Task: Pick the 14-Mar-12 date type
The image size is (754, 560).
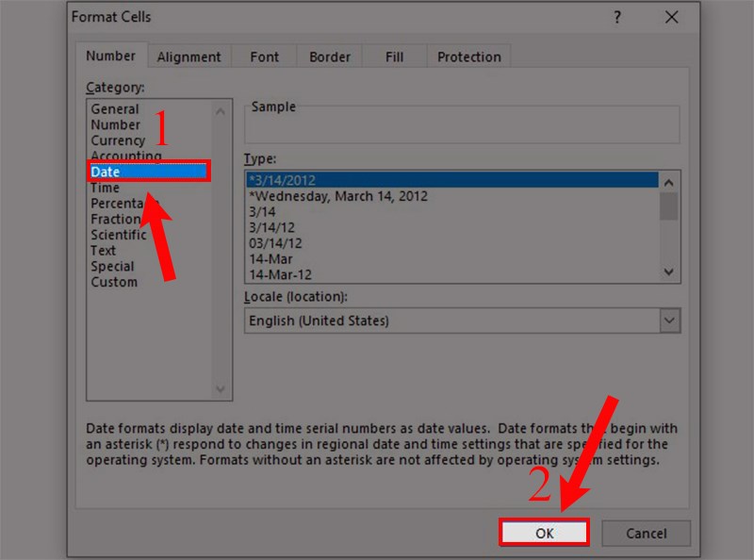Action: pyautogui.click(x=275, y=274)
